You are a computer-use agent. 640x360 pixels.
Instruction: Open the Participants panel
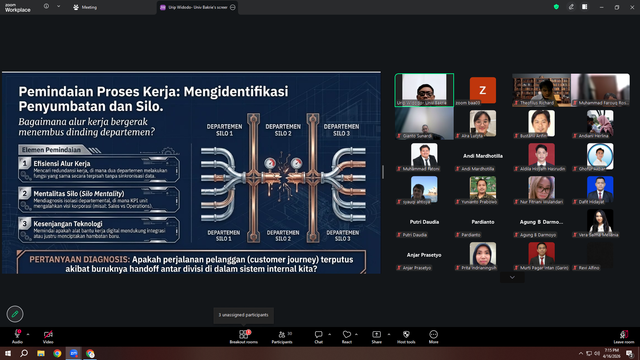pos(282,337)
